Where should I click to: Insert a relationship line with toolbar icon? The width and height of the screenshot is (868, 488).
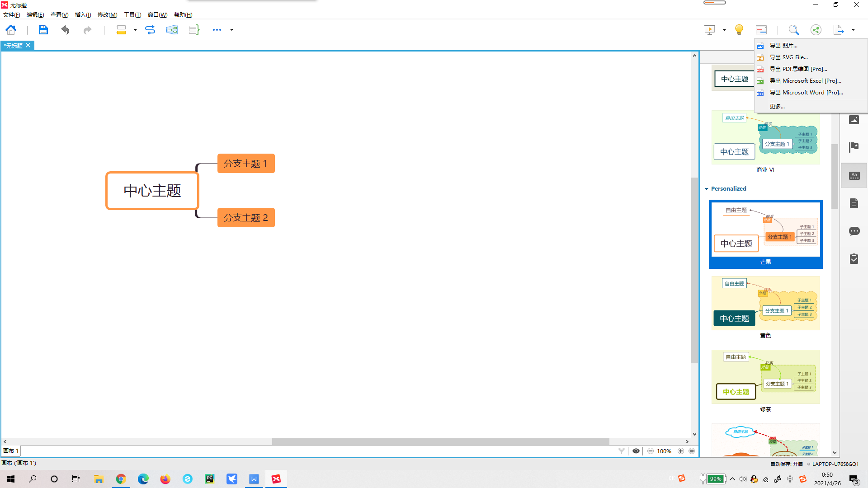[x=150, y=30]
